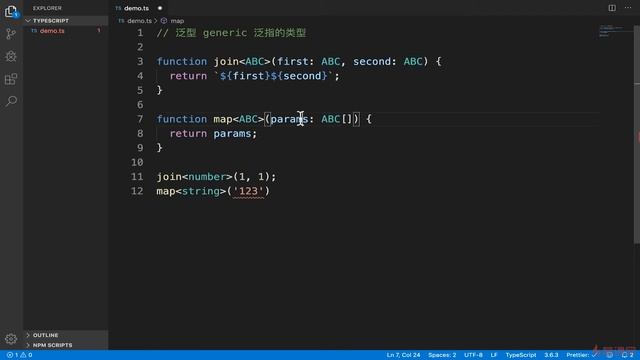Click line number 12 in the gutter

(x=137, y=191)
